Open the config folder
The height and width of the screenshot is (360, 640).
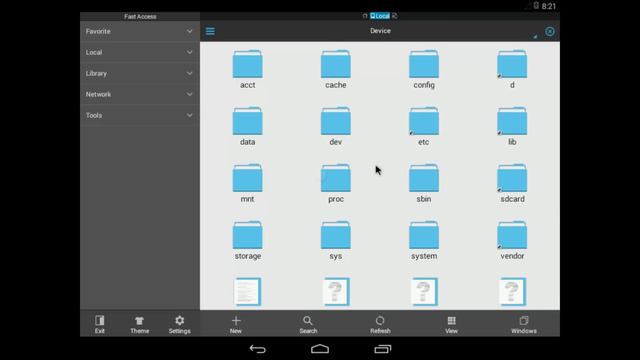pos(424,69)
